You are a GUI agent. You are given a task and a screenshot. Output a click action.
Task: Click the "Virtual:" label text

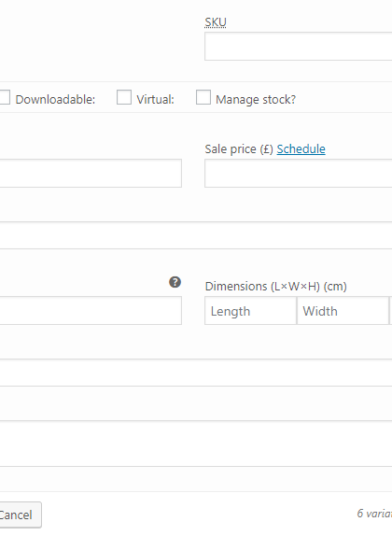(156, 100)
